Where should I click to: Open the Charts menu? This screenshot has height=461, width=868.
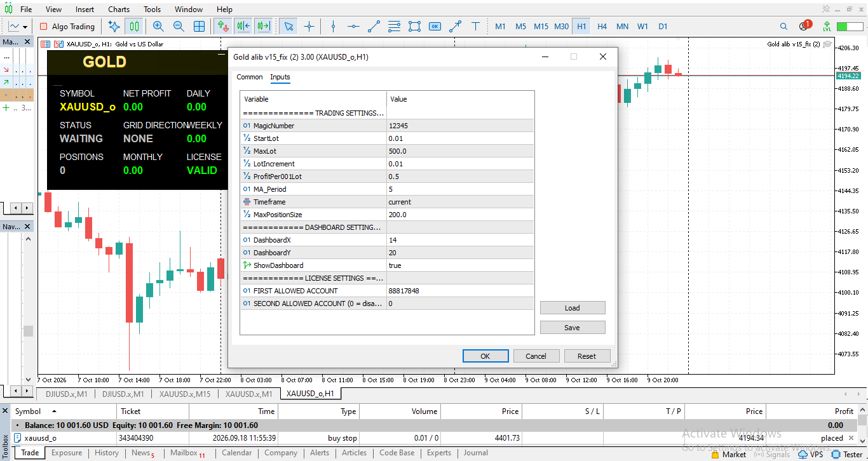(119, 10)
